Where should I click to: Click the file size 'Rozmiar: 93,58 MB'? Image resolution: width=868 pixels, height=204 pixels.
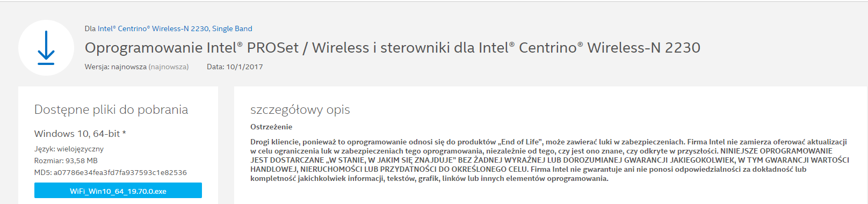click(x=66, y=161)
